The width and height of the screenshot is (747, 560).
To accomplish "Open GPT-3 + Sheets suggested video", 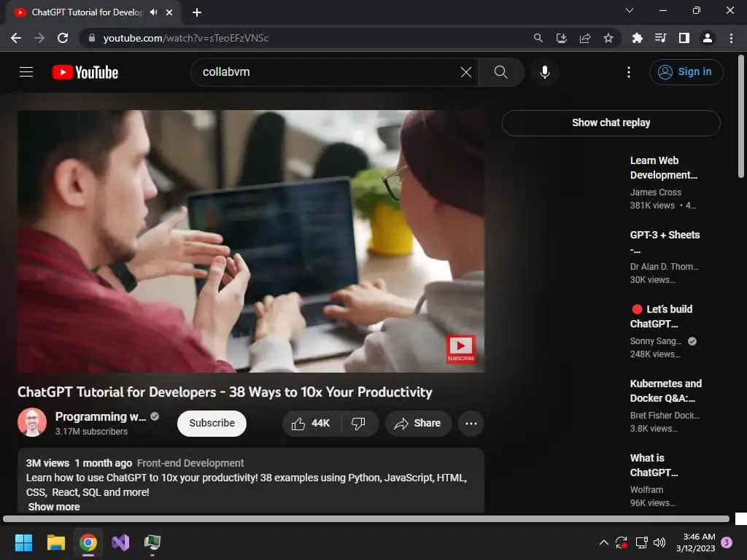I will [x=665, y=241].
